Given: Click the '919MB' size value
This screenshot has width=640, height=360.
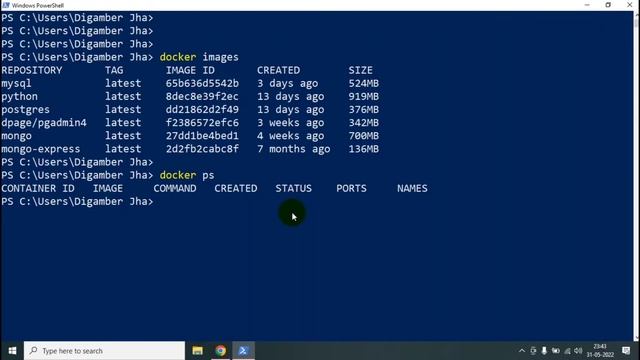Looking at the screenshot, I should (x=363, y=96).
